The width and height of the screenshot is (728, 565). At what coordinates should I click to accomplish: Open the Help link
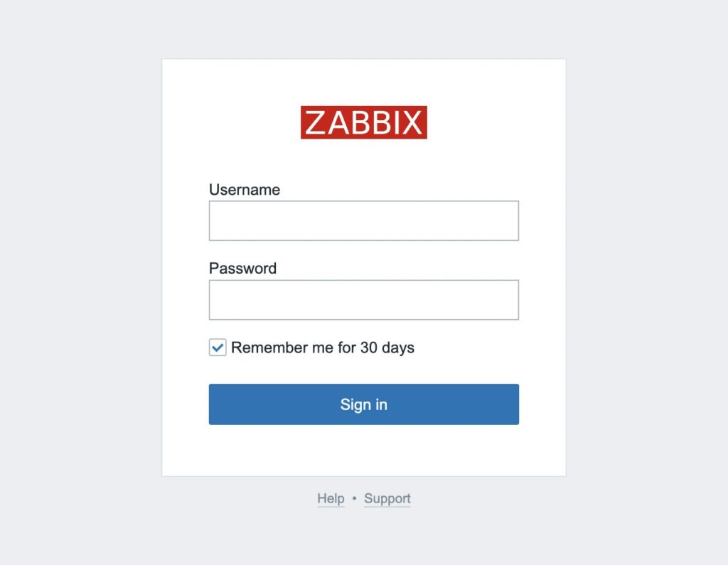331,498
